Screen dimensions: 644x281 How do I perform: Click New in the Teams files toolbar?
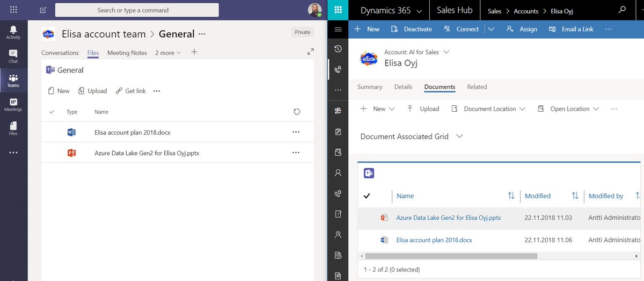click(x=58, y=91)
